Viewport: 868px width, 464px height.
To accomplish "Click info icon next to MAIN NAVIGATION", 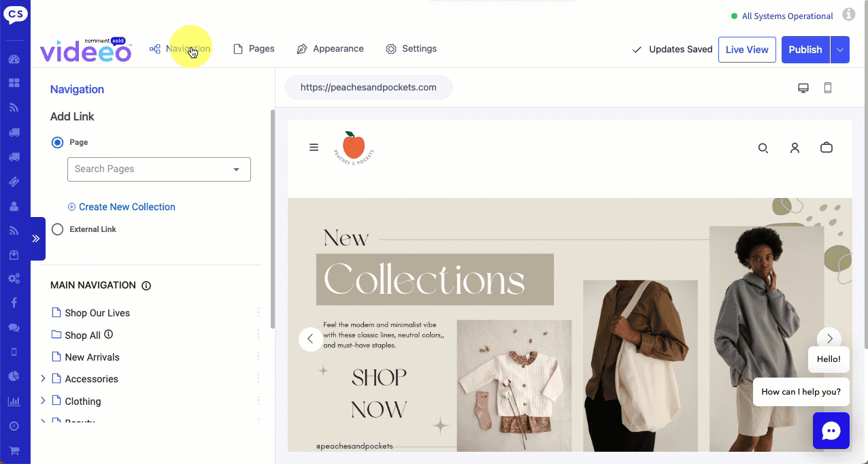I will click(146, 286).
